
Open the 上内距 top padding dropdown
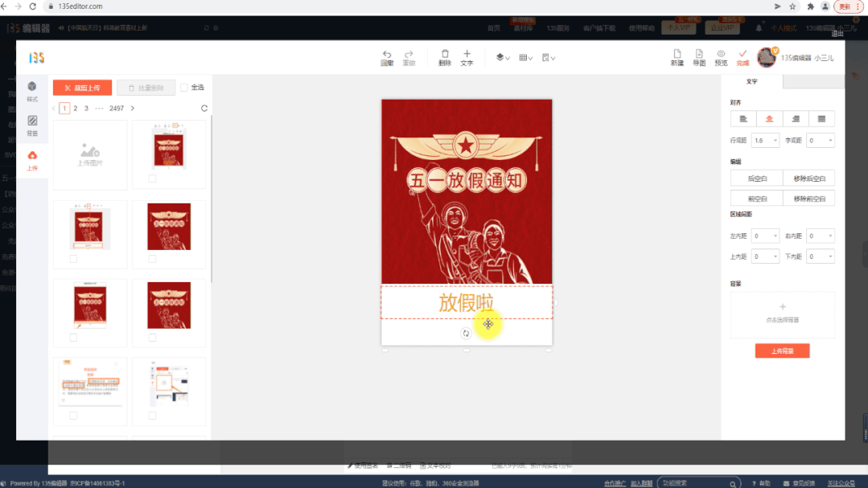(x=765, y=256)
